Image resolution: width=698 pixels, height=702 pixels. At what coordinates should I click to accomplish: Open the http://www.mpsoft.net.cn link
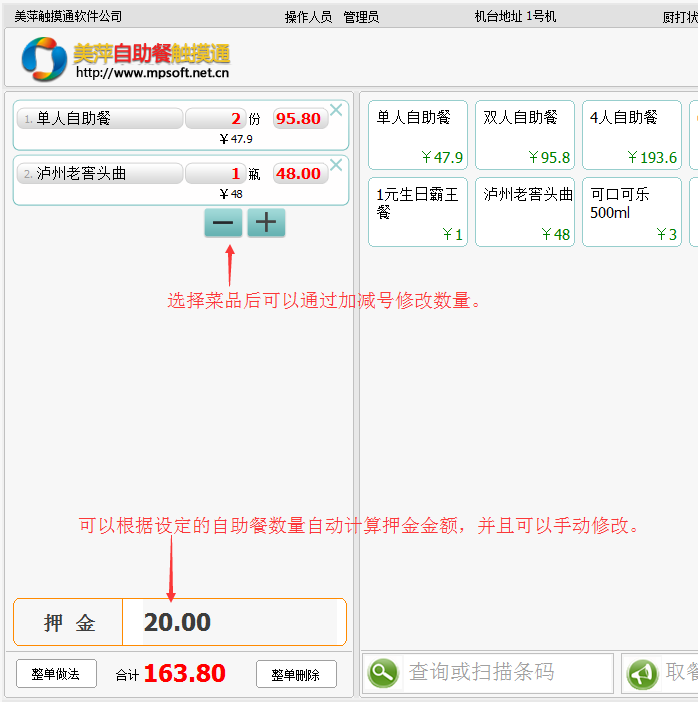152,72
